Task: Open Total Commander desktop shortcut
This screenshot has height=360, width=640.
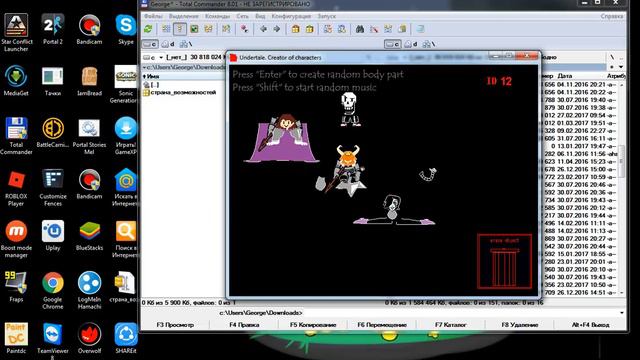Action: [x=16, y=136]
